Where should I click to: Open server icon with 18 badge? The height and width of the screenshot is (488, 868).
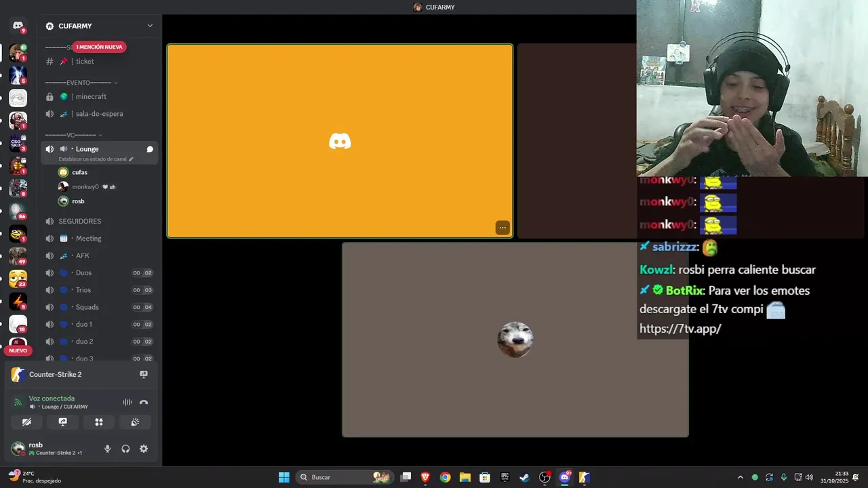click(18, 324)
